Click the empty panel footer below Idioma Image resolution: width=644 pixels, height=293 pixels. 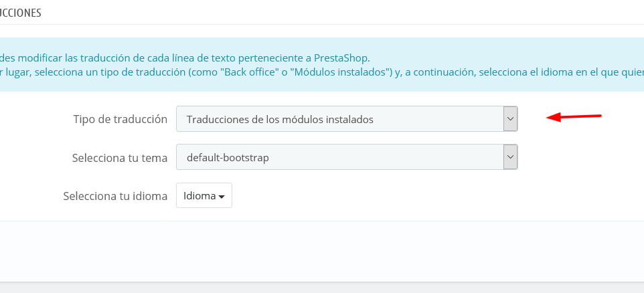322,251
